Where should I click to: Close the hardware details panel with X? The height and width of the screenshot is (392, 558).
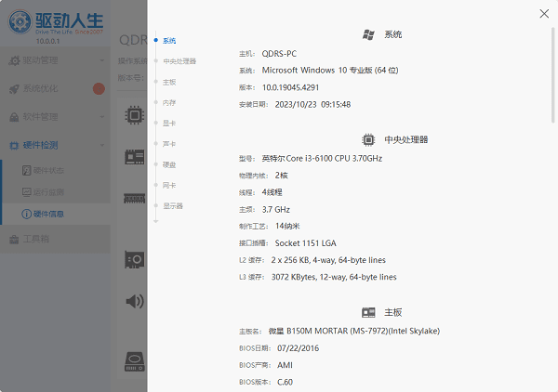tap(544, 13)
